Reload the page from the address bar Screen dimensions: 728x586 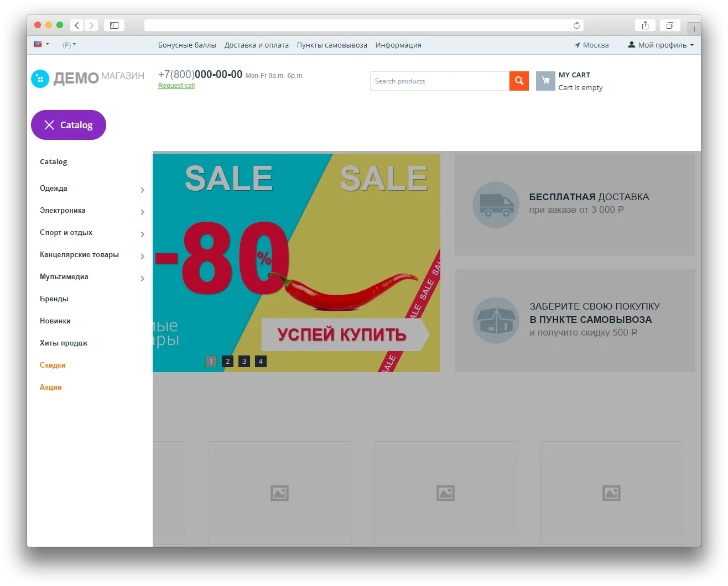pyautogui.click(x=576, y=25)
